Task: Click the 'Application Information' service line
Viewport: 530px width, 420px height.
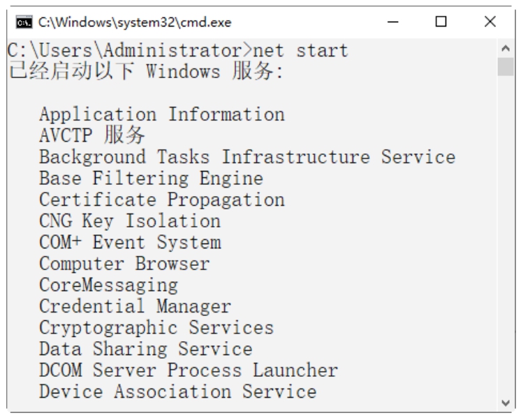Action: click(x=161, y=114)
